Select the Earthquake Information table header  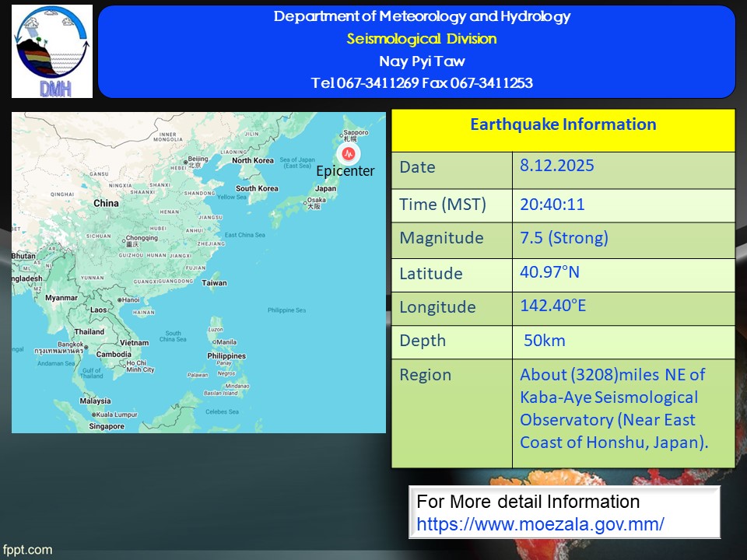coord(563,125)
